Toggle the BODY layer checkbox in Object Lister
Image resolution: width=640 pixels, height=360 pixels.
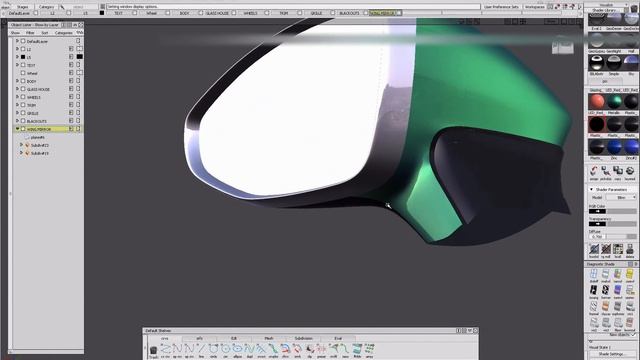point(23,81)
